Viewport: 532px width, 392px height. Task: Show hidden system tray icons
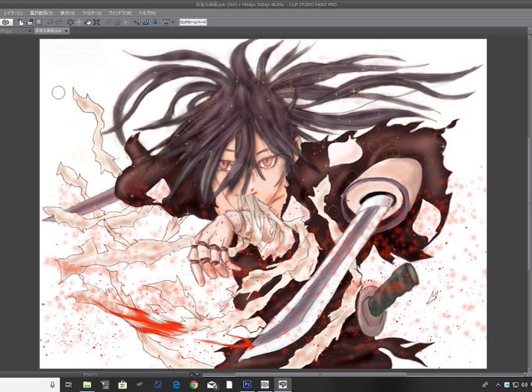[498, 385]
